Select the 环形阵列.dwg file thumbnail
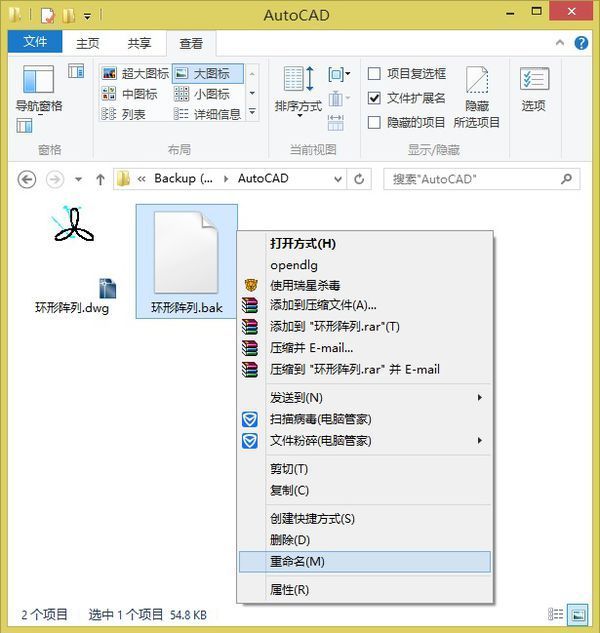Image resolution: width=600 pixels, height=633 pixels. [x=73, y=260]
